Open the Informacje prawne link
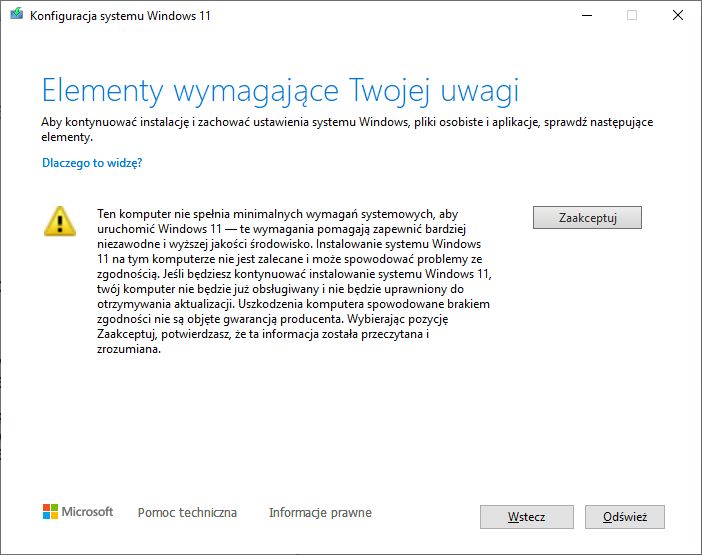Screen dimensions: 702x555 (x=320, y=512)
